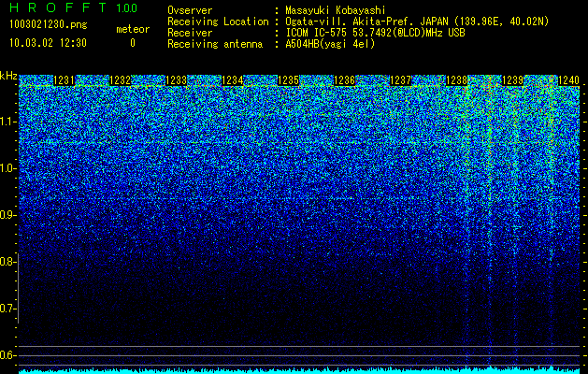The image size is (588, 374).
Task: Click the date 10.03.02 12:30
Action: pos(48,43)
